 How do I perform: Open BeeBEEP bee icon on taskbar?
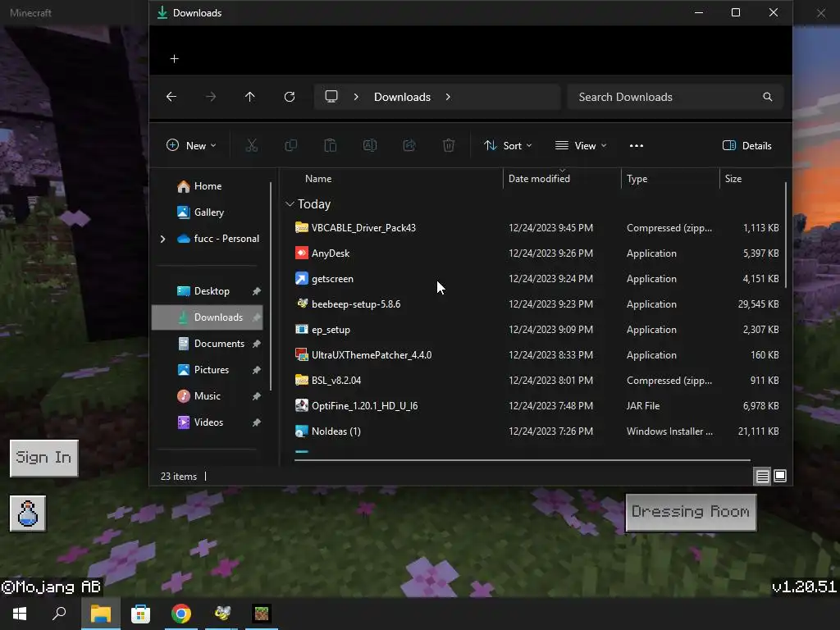(221, 614)
